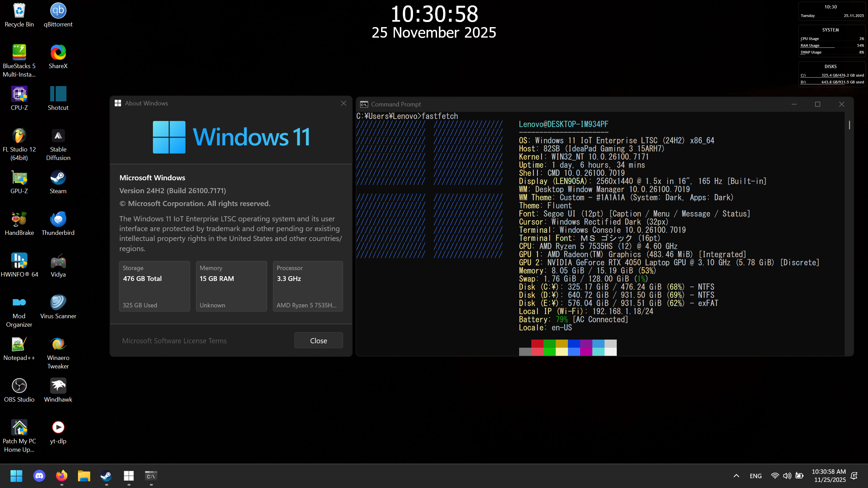The height and width of the screenshot is (488, 868).
Task: Select the HWiNFO 64 desktop icon
Action: click(19, 261)
